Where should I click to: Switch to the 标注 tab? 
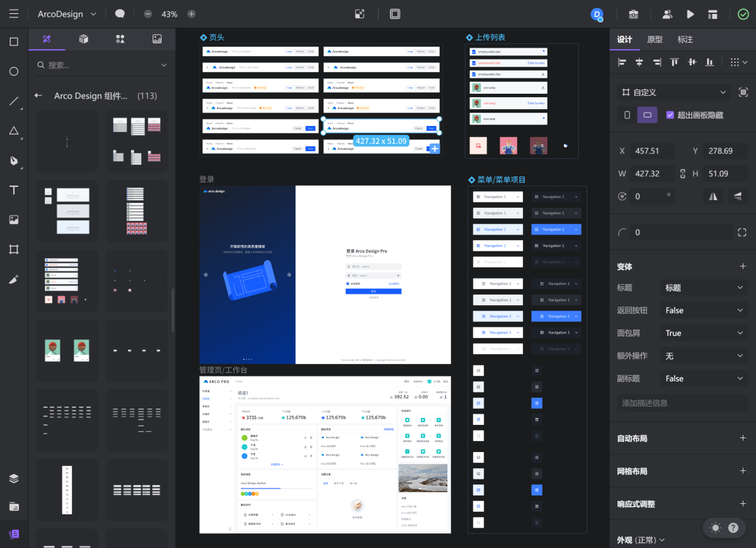click(685, 39)
